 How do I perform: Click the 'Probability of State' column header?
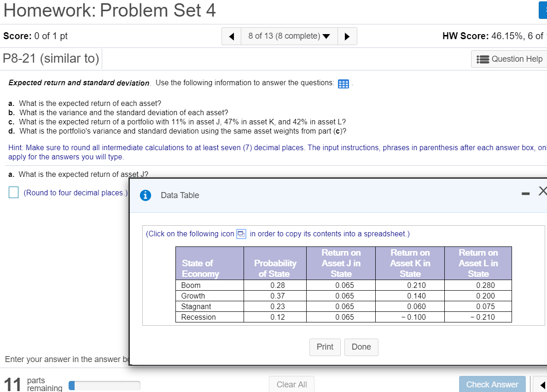click(275, 263)
